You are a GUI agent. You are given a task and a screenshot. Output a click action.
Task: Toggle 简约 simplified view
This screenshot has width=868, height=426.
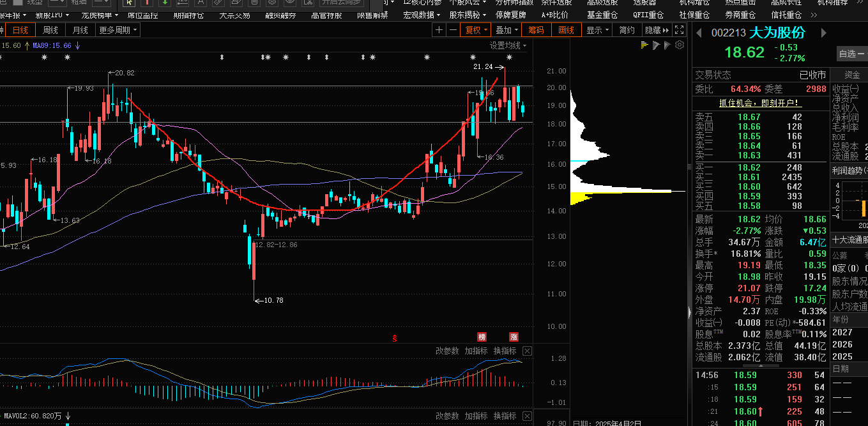pos(627,30)
